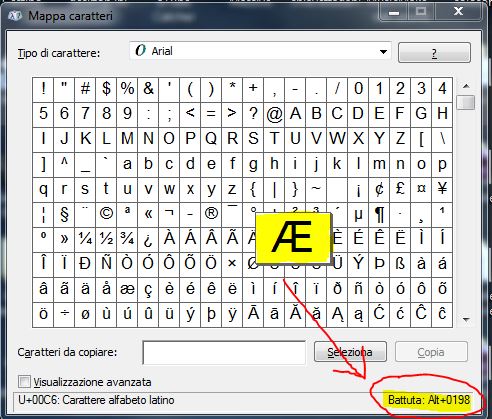
Task: Click the Seleziona button
Action: [350, 352]
